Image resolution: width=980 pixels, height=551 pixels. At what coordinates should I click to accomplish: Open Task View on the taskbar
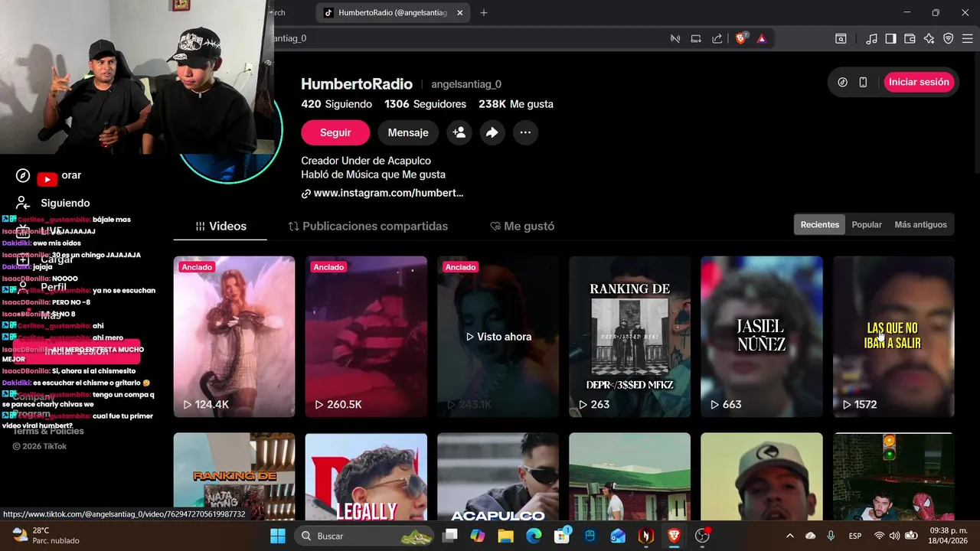(450, 536)
